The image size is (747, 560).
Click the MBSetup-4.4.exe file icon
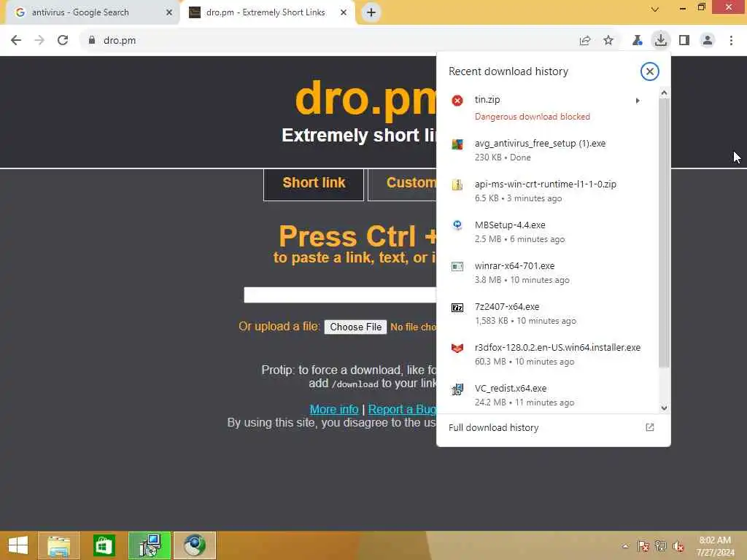pyautogui.click(x=457, y=225)
